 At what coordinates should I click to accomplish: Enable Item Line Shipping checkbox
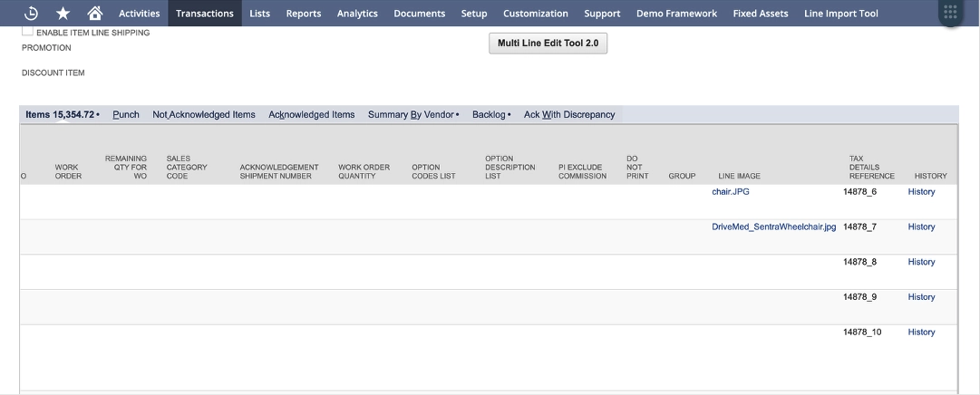tap(27, 31)
